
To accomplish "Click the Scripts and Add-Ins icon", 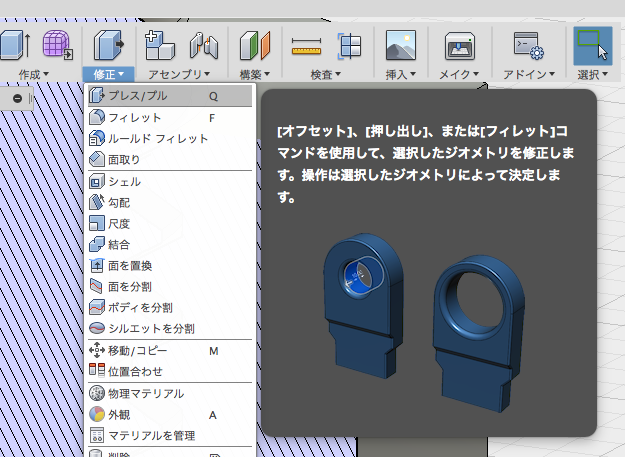I will click(x=528, y=45).
